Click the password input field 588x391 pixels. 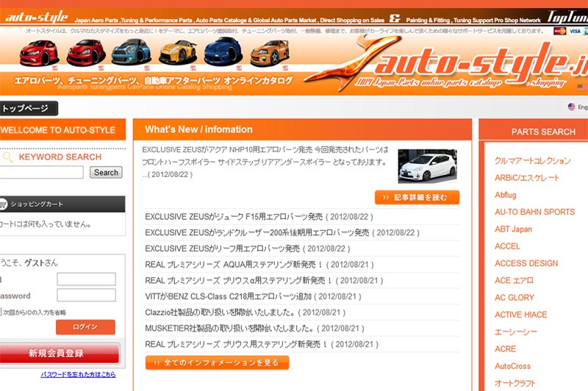pos(86,295)
